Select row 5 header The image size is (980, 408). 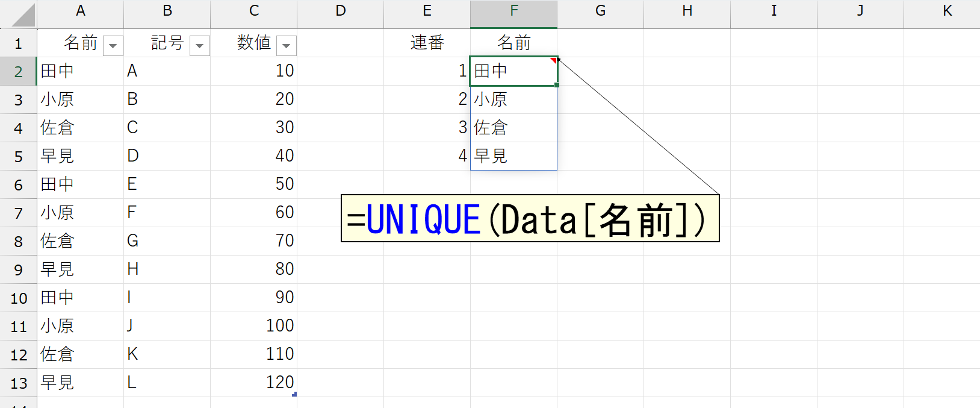point(19,157)
